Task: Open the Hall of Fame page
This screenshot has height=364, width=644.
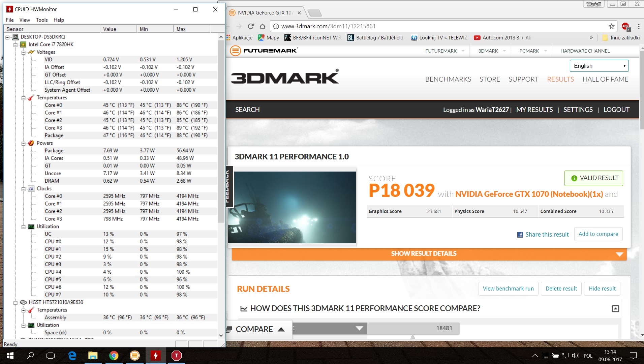Action: coord(605,79)
